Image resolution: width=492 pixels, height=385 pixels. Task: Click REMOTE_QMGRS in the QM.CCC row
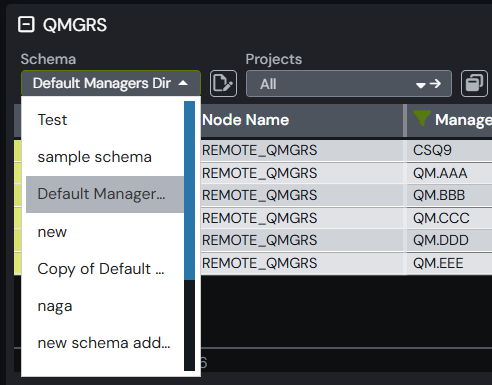(x=259, y=218)
